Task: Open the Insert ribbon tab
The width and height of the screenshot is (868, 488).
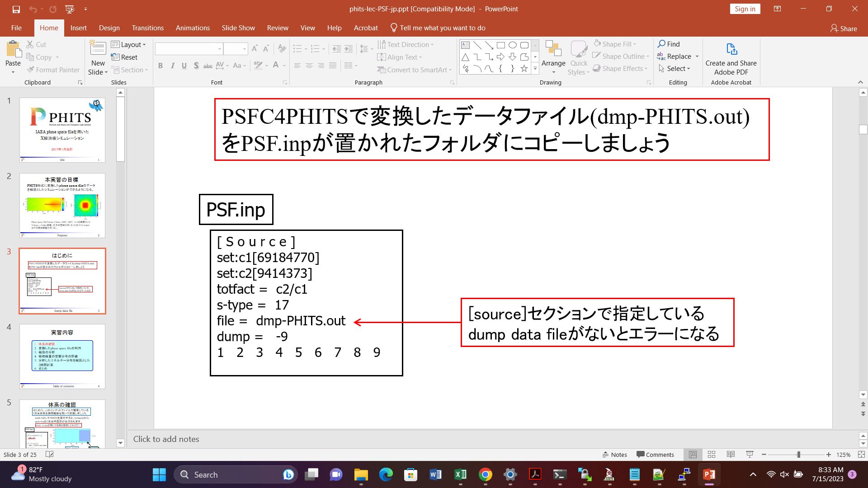Action: (78, 28)
